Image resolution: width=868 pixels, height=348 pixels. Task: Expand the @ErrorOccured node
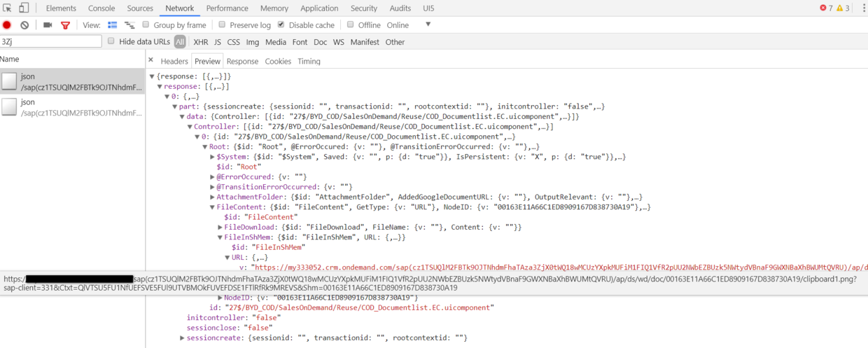coord(213,177)
